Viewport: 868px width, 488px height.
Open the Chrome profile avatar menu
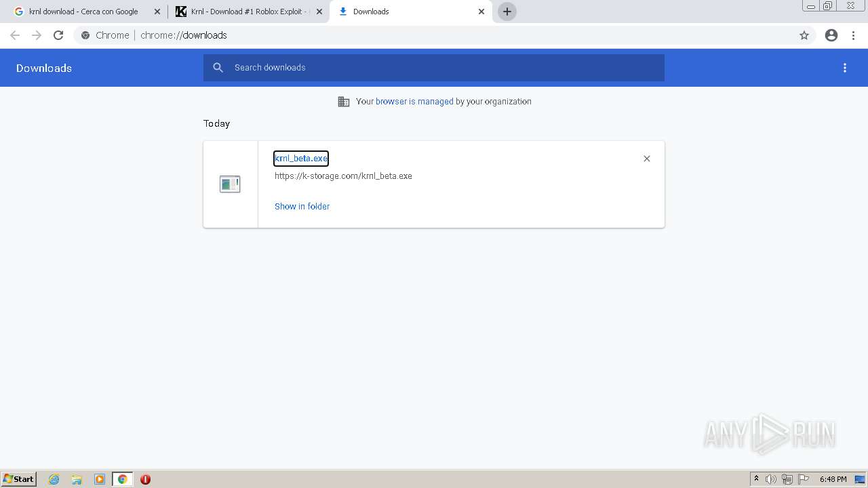[831, 35]
